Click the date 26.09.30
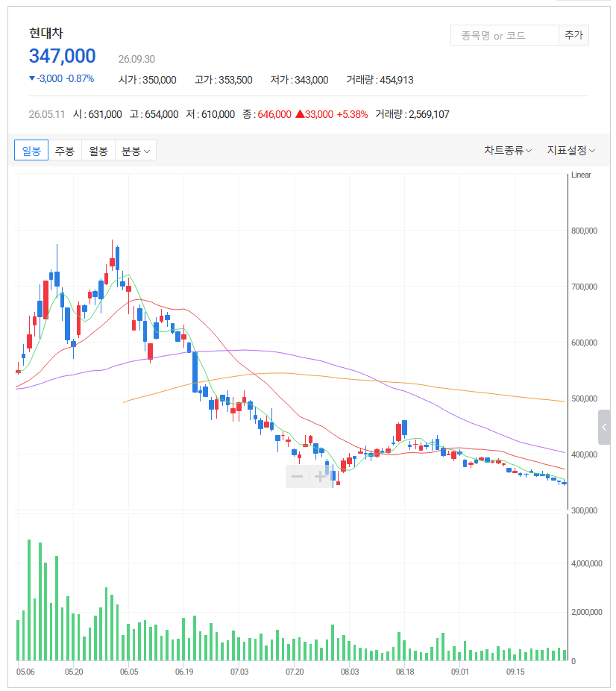Screen dimensions: 616x691 click(136, 59)
